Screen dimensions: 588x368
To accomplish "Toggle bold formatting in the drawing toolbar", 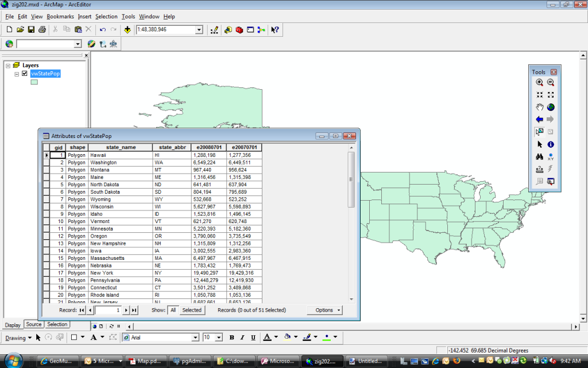I will [x=231, y=338].
